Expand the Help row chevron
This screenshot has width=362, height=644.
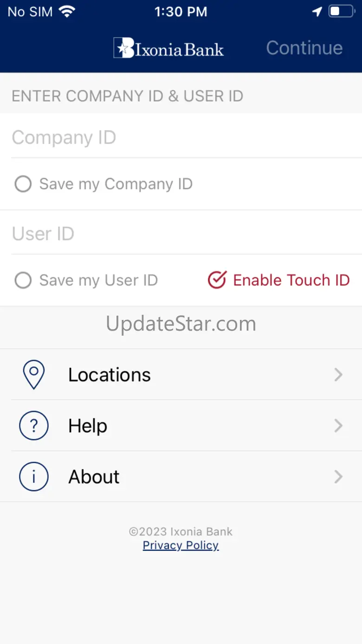338,425
